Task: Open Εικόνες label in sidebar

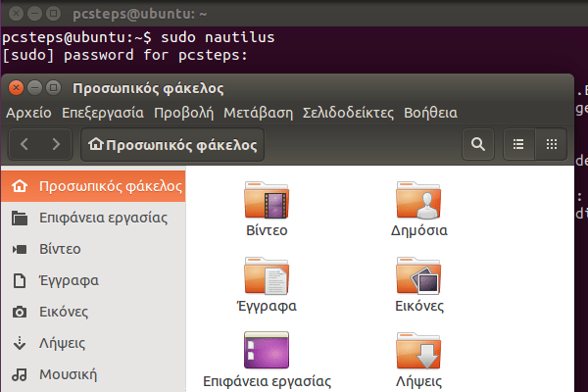Action: (x=64, y=312)
